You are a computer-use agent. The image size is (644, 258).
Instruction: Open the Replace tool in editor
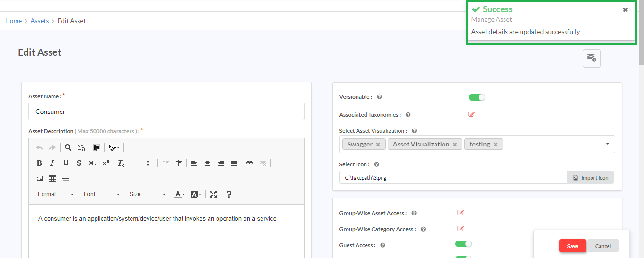81,147
